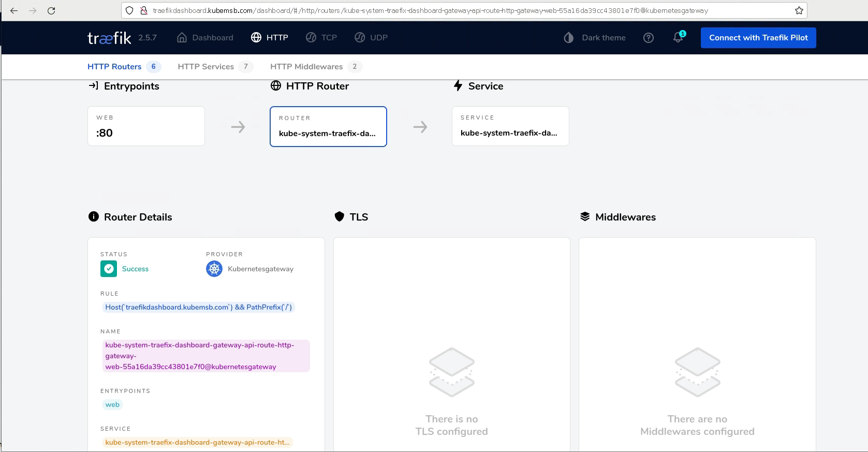Click the Kubernetes provider icon
This screenshot has width=868, height=452.
[x=214, y=269]
